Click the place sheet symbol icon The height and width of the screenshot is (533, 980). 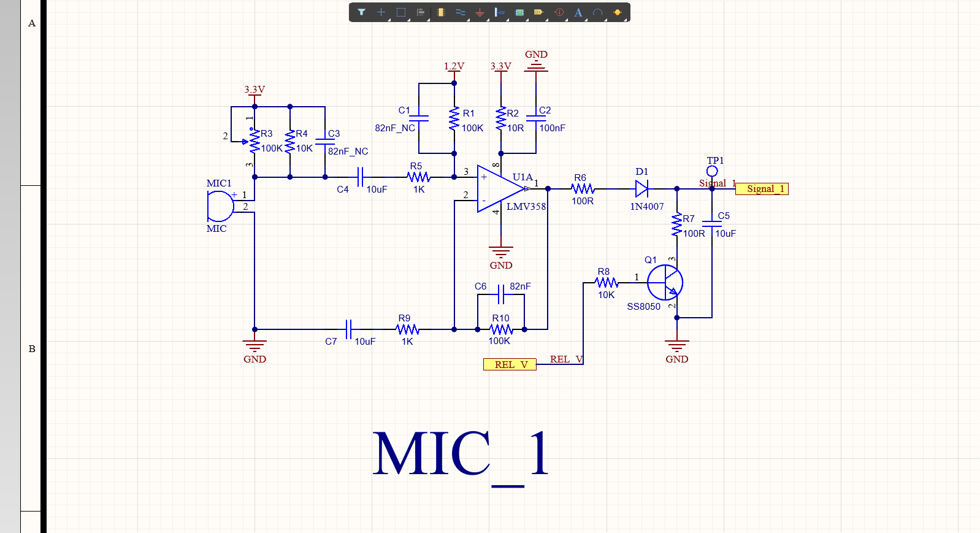(x=519, y=12)
